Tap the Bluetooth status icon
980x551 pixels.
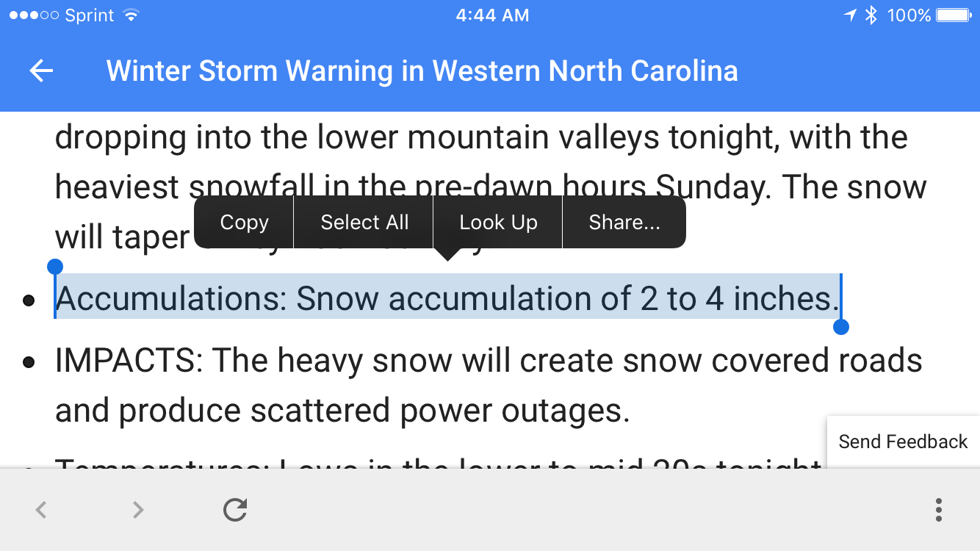point(871,15)
